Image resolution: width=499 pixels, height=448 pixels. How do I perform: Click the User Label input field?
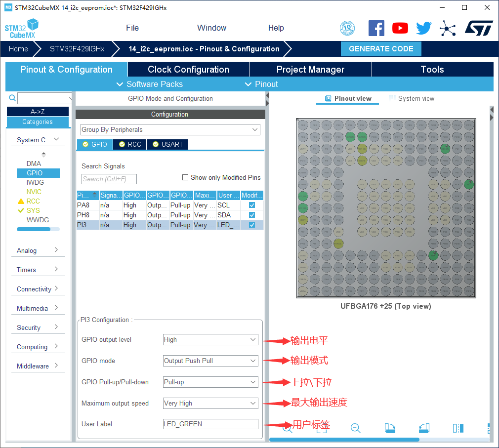(x=210, y=424)
